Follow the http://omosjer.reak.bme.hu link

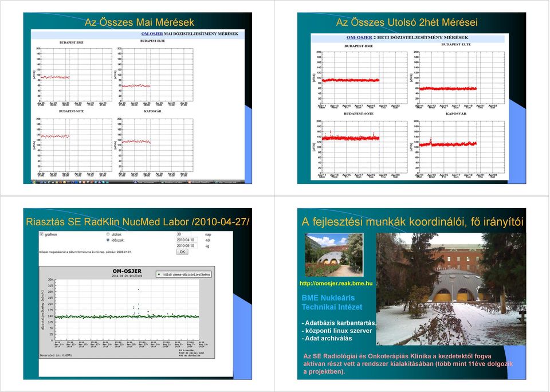(x=336, y=283)
